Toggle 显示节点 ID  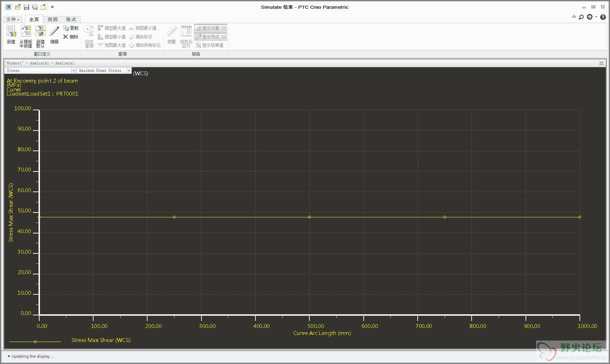click(211, 37)
